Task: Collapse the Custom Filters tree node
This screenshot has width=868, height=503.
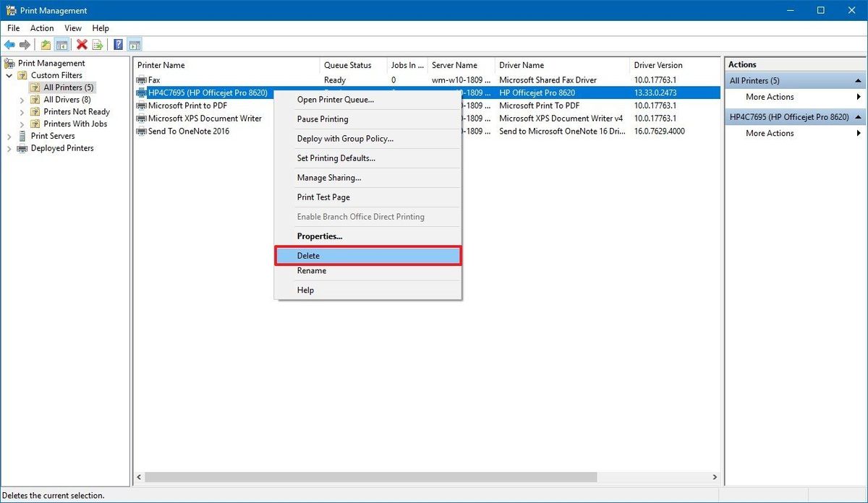Action: (x=9, y=74)
